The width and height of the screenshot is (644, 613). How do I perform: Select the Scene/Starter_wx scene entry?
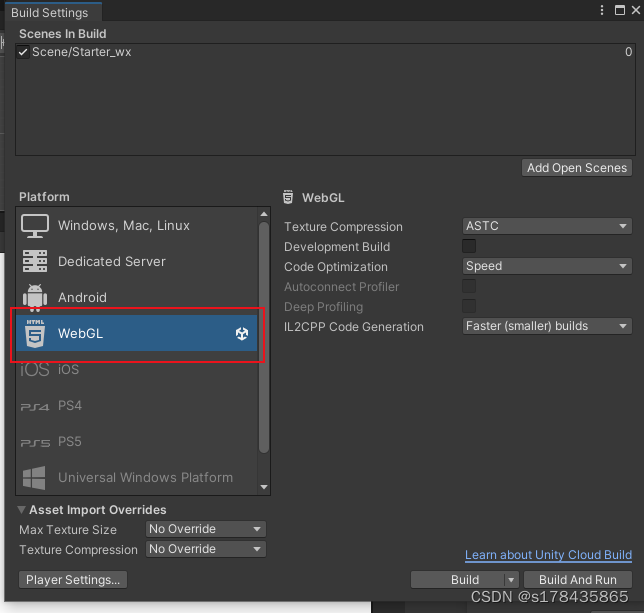tap(325, 52)
